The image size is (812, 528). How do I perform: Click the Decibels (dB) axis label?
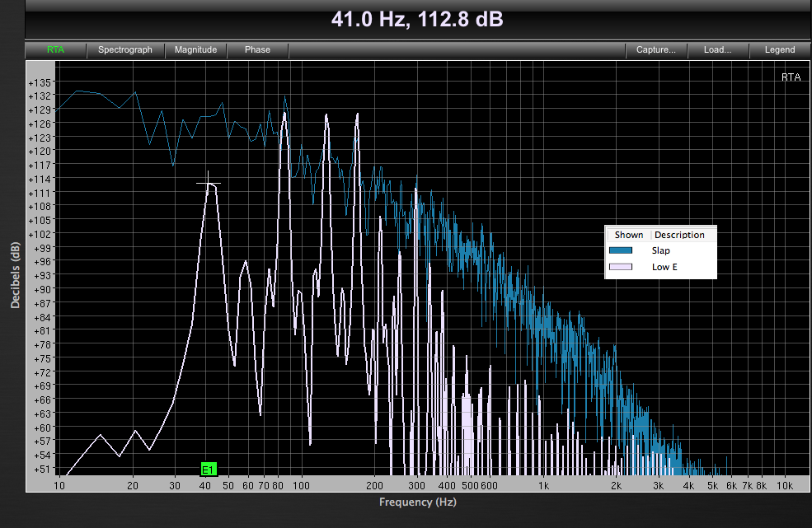(x=16, y=275)
